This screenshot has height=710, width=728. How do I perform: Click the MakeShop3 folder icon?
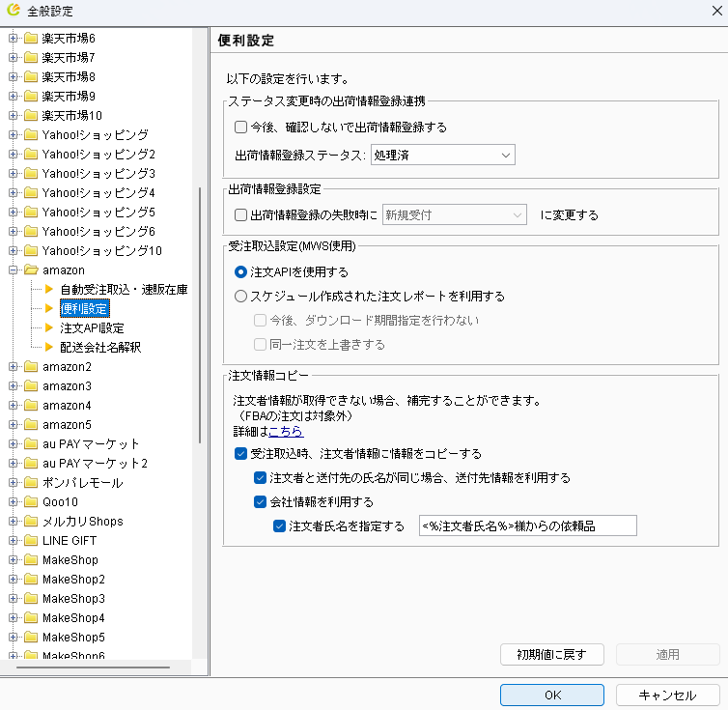click(x=31, y=599)
